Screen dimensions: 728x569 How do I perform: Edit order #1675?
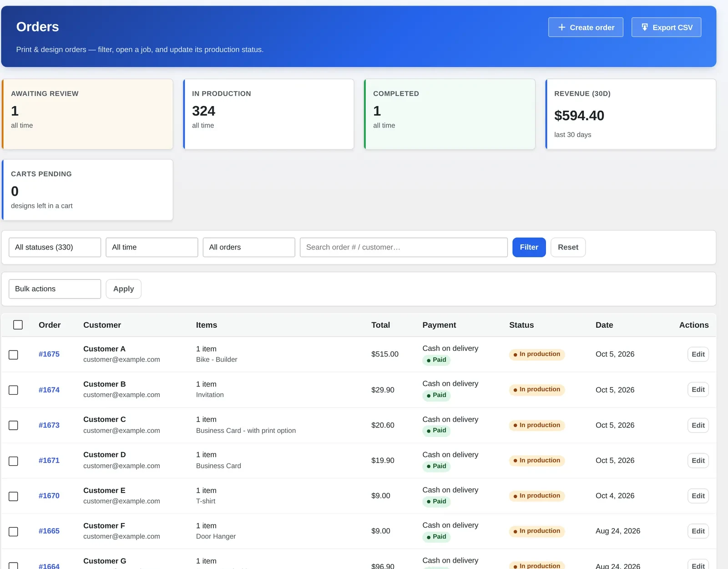(x=698, y=354)
